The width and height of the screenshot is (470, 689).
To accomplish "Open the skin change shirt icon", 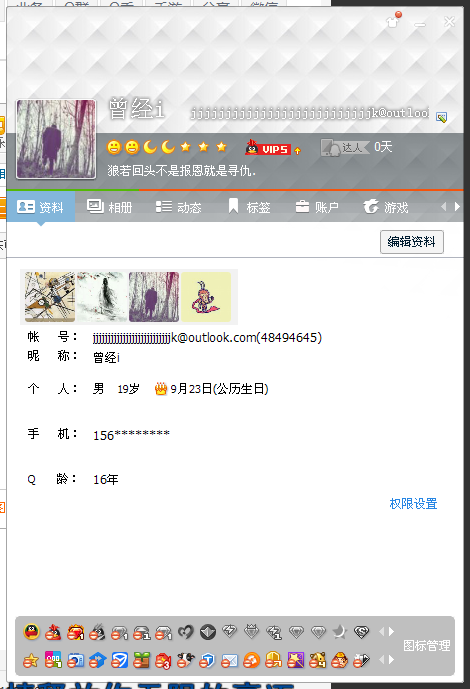I will 393,20.
